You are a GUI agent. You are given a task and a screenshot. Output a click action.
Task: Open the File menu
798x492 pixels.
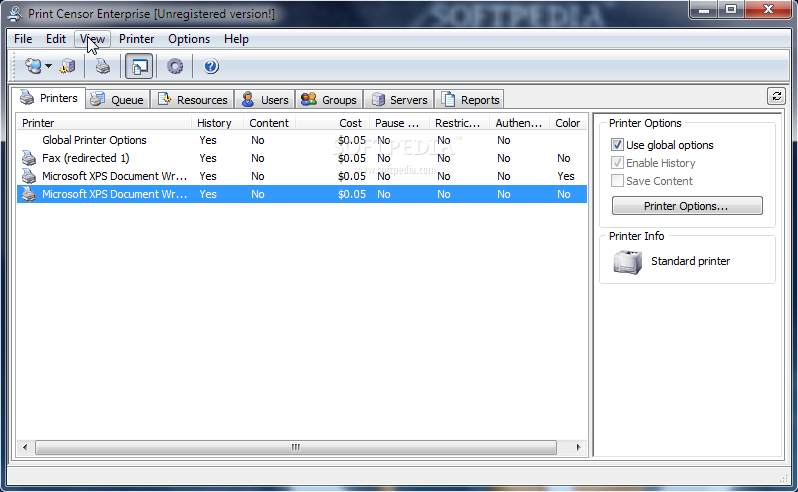pyautogui.click(x=23, y=39)
